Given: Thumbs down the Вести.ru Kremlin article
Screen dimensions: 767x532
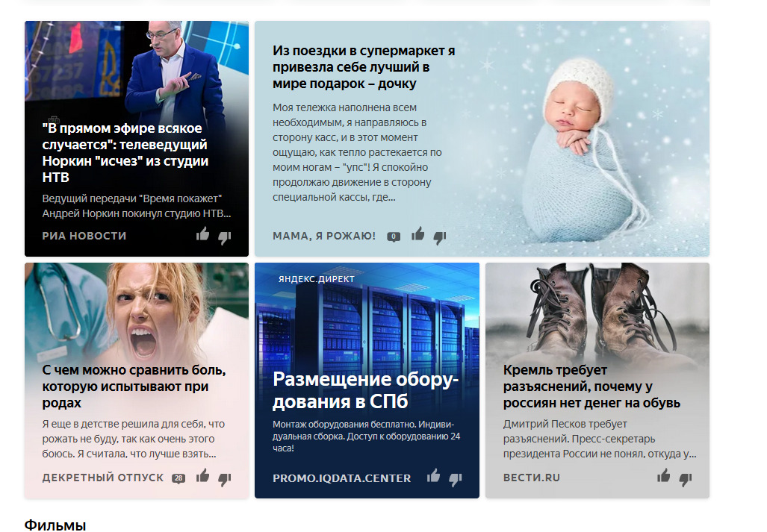Looking at the screenshot, I should point(686,479).
